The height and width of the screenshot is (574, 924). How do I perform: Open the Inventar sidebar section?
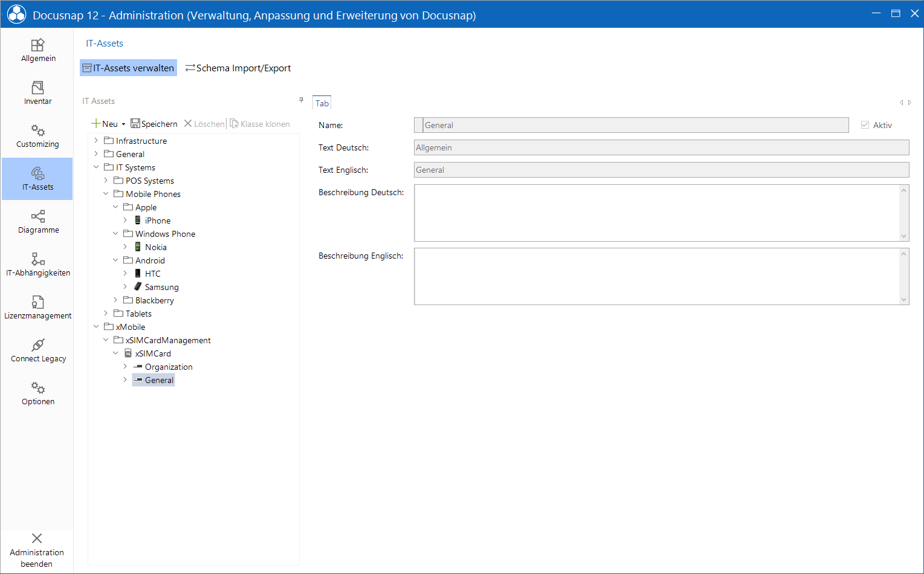[37, 93]
